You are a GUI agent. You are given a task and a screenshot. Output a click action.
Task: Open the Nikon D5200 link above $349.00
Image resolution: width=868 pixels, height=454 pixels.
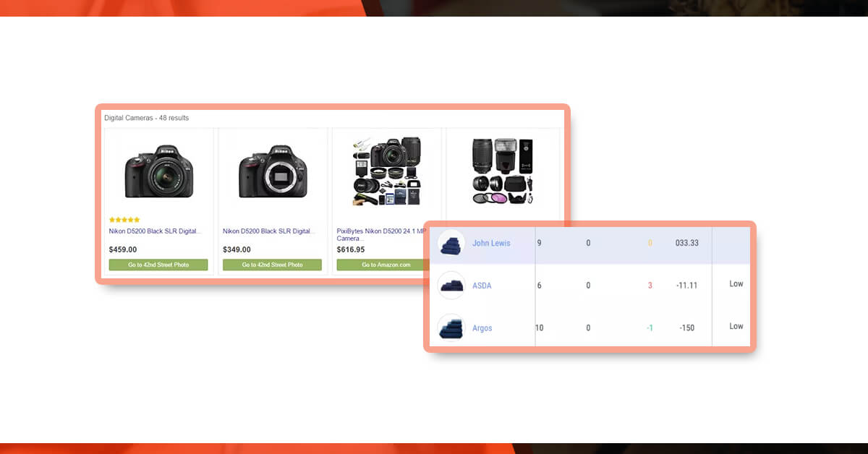[x=269, y=231]
